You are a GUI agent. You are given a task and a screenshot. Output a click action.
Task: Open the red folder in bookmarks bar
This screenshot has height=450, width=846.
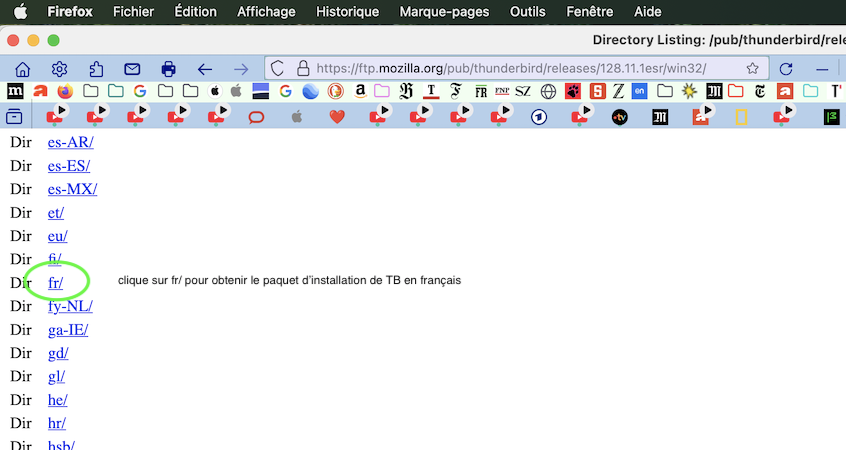coord(736,91)
